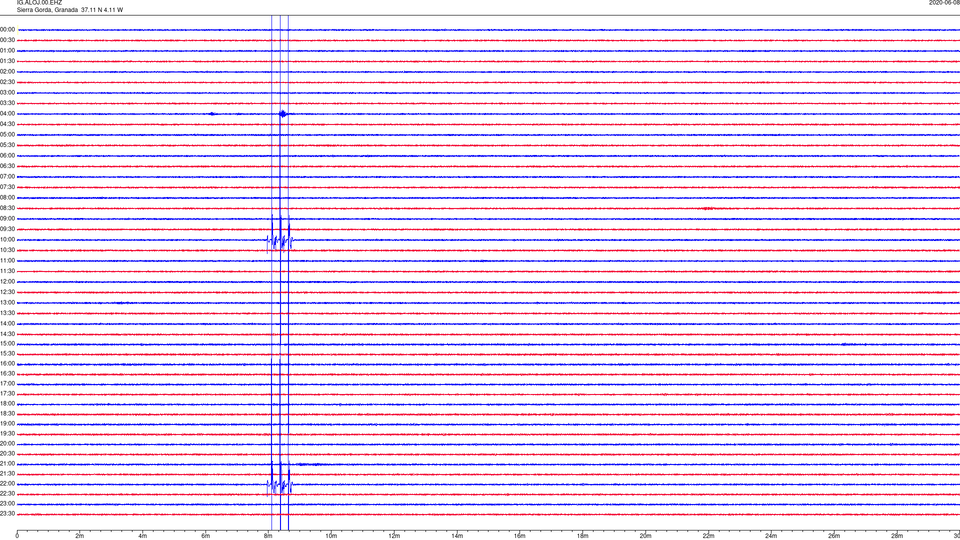Select the 12:00 time row label

[x=7, y=282]
